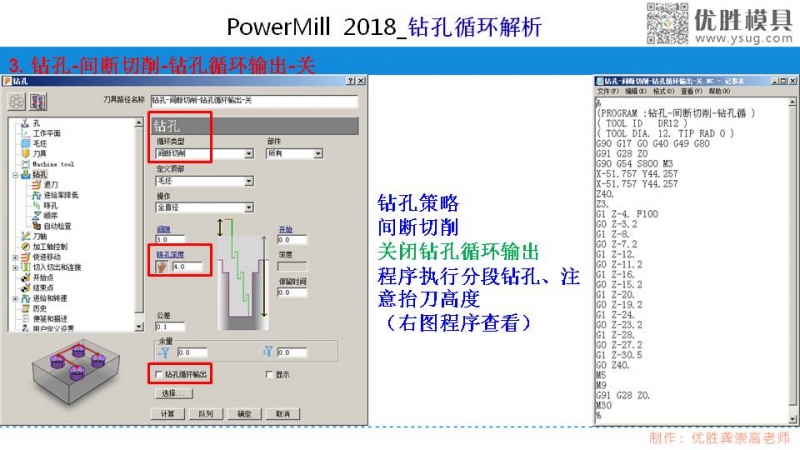This screenshot has width=800, height=450.
Task: Click the strategy tree scrollbar down arrow
Action: 139,327
